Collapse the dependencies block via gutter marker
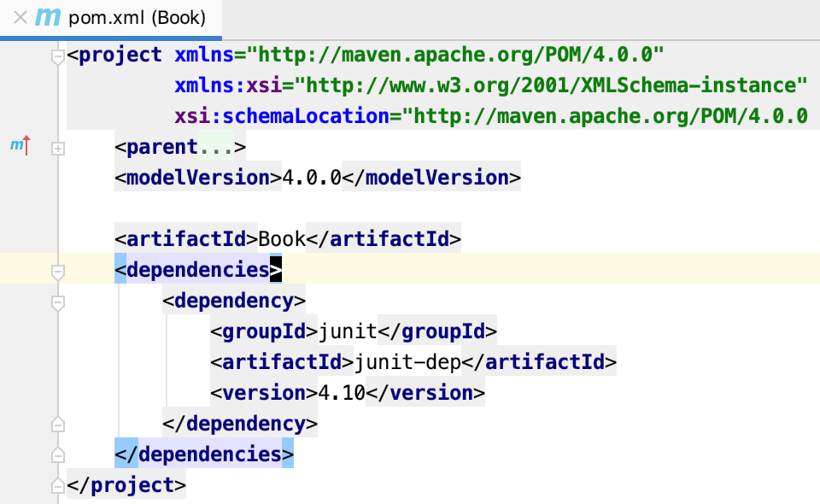The height and width of the screenshot is (504, 820). coord(57,270)
